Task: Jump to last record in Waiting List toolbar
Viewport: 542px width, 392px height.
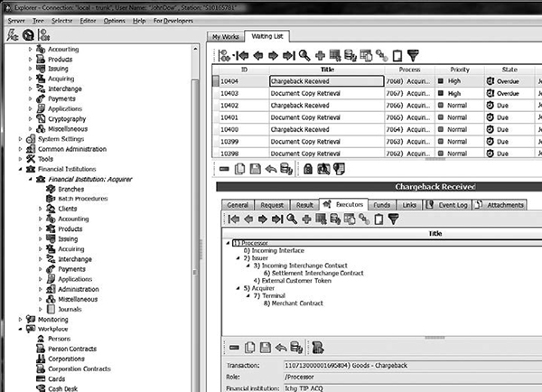Action: pyautogui.click(x=288, y=55)
